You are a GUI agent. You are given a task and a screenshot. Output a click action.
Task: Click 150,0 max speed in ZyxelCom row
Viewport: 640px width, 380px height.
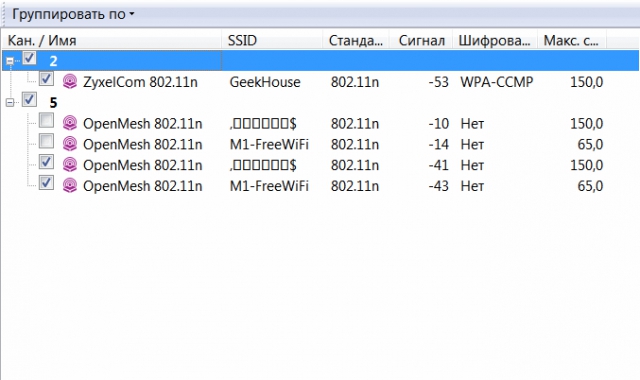click(x=587, y=82)
